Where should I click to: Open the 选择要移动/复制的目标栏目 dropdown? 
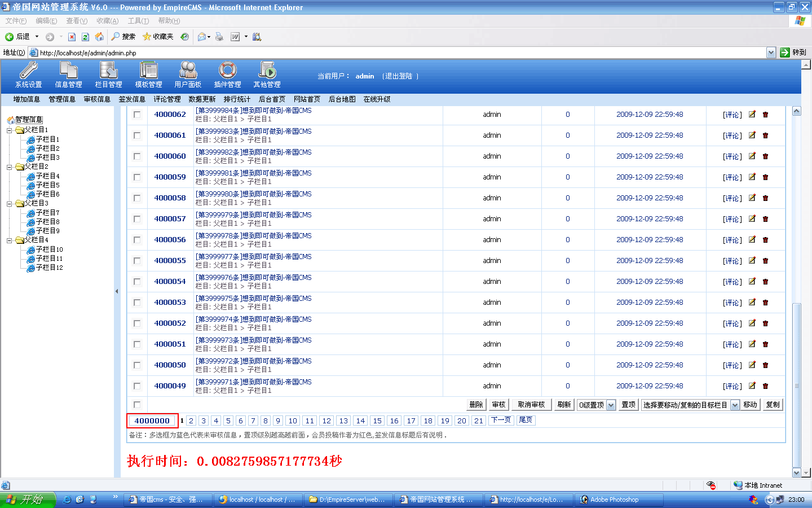[x=734, y=405]
